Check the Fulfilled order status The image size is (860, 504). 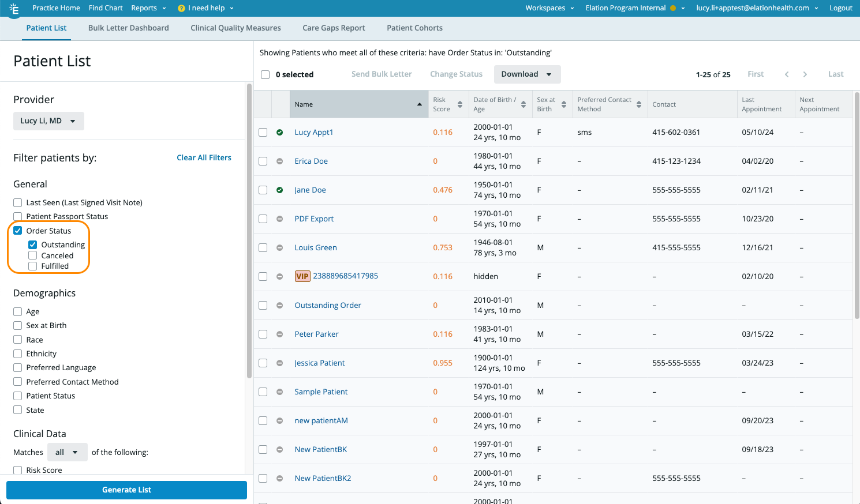click(33, 266)
